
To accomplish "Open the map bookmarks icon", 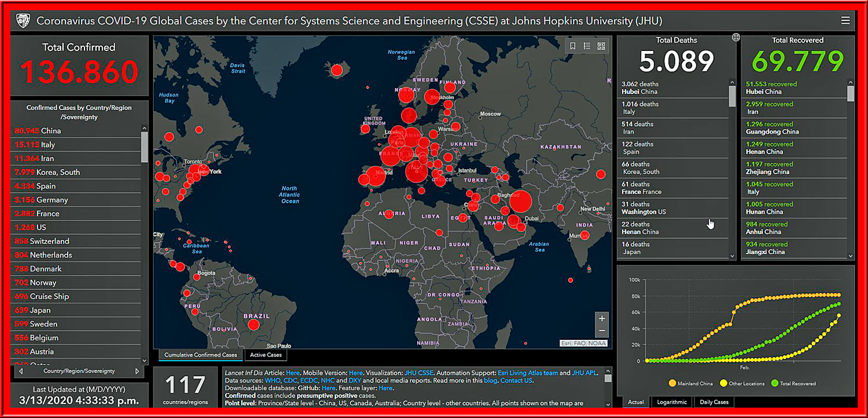I will coord(572,46).
